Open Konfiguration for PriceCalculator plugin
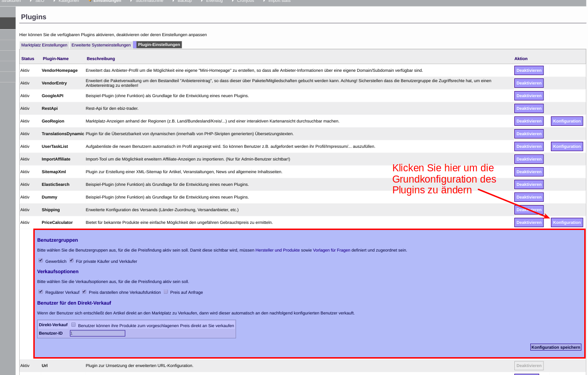 click(x=566, y=222)
